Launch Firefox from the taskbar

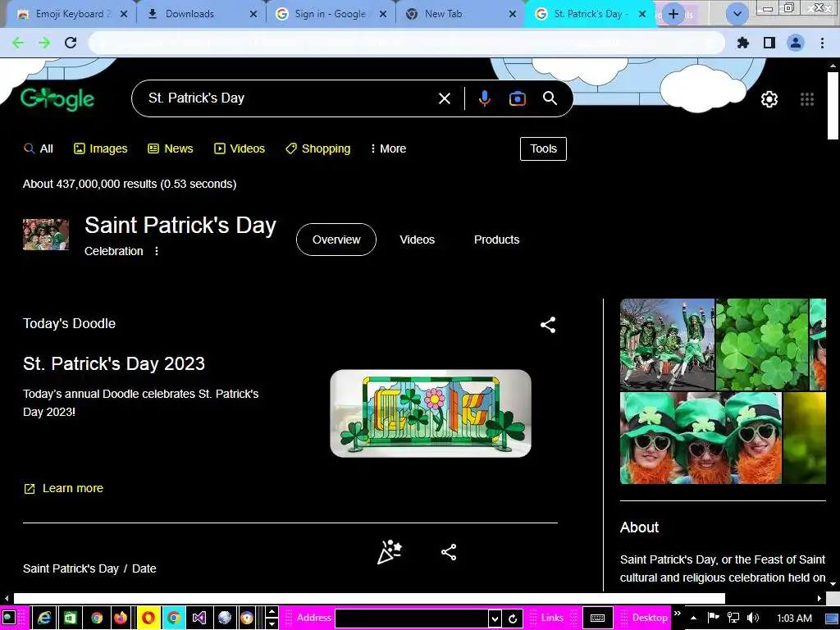click(x=121, y=618)
